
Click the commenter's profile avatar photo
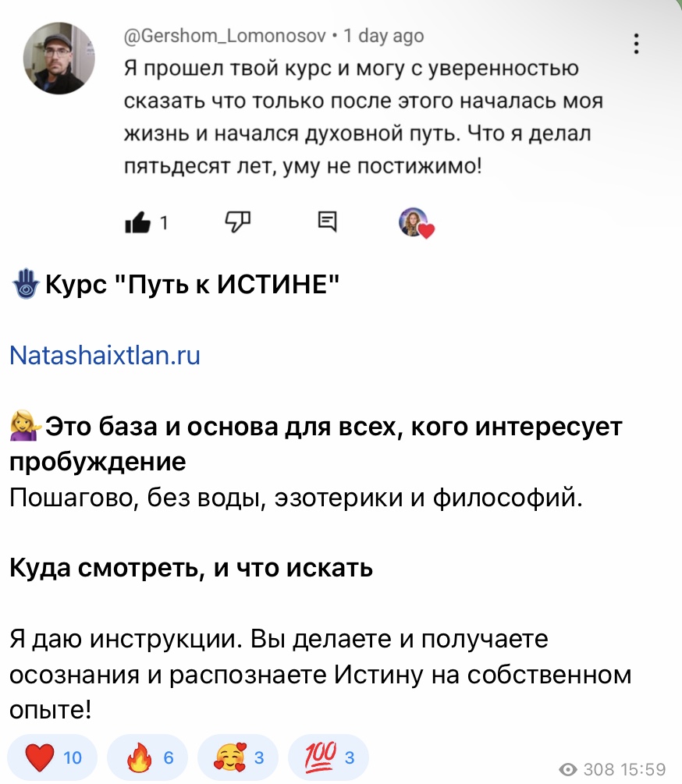(59, 58)
